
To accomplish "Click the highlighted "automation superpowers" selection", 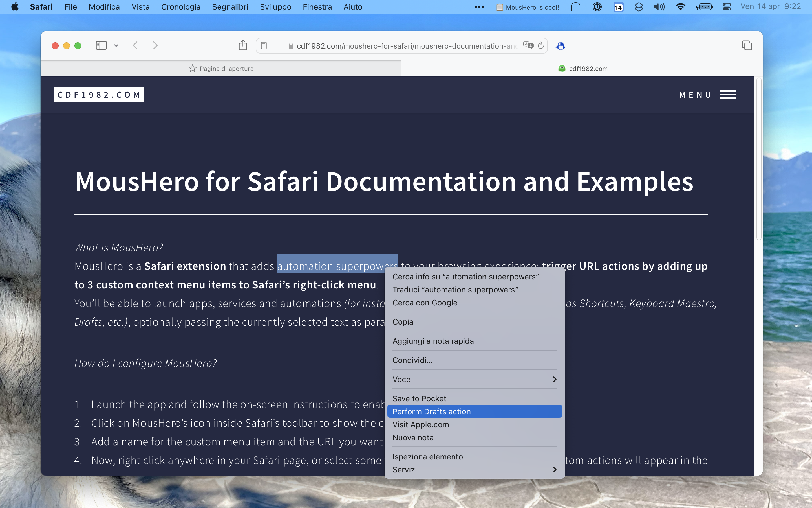I will click(x=337, y=264).
